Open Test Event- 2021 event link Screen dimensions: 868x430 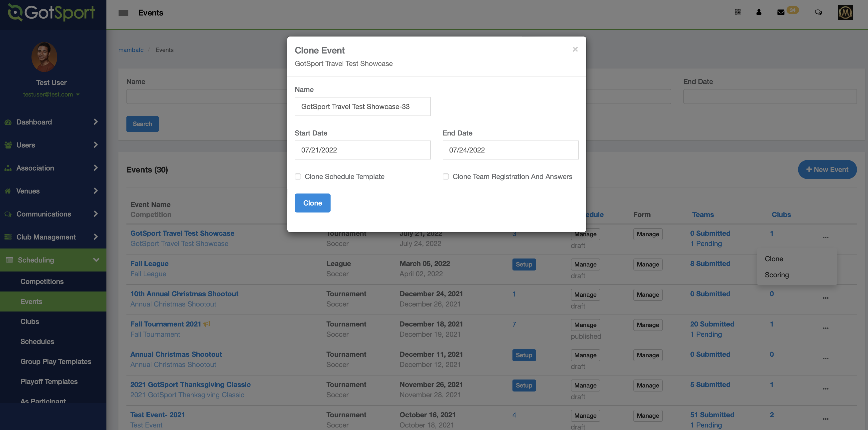pos(157,415)
